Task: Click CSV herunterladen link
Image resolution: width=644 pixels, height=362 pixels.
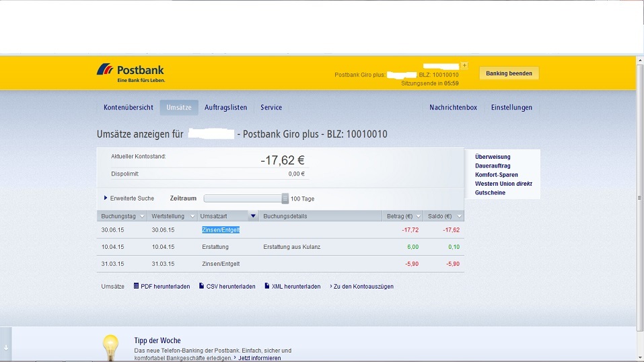Action: pyautogui.click(x=231, y=287)
